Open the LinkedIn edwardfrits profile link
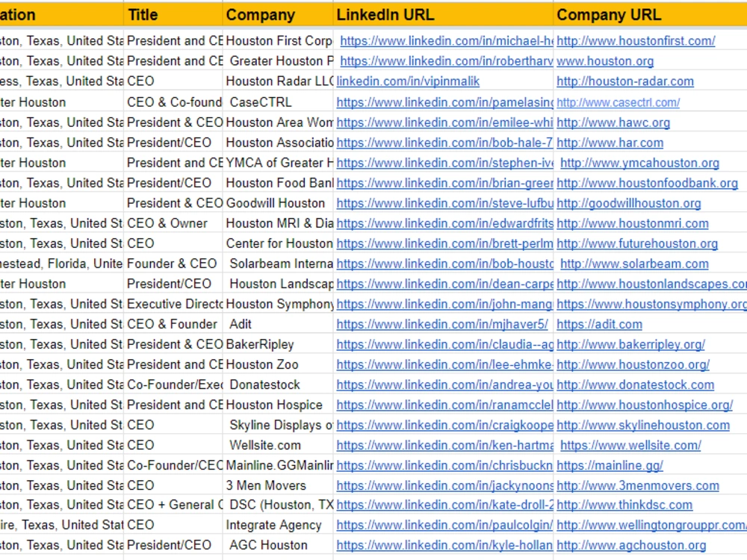Viewport: 747px width, 560px height. [444, 223]
